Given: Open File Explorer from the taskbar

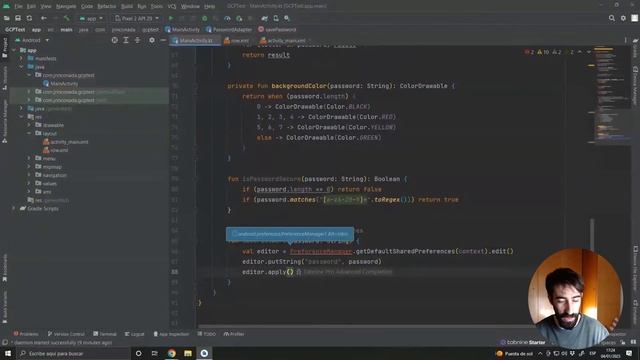Looking at the screenshot, I should pos(188,353).
